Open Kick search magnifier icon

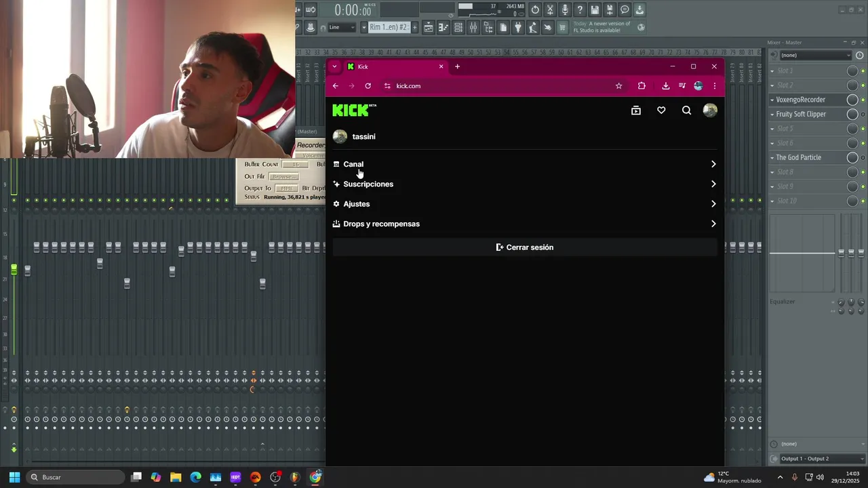686,110
